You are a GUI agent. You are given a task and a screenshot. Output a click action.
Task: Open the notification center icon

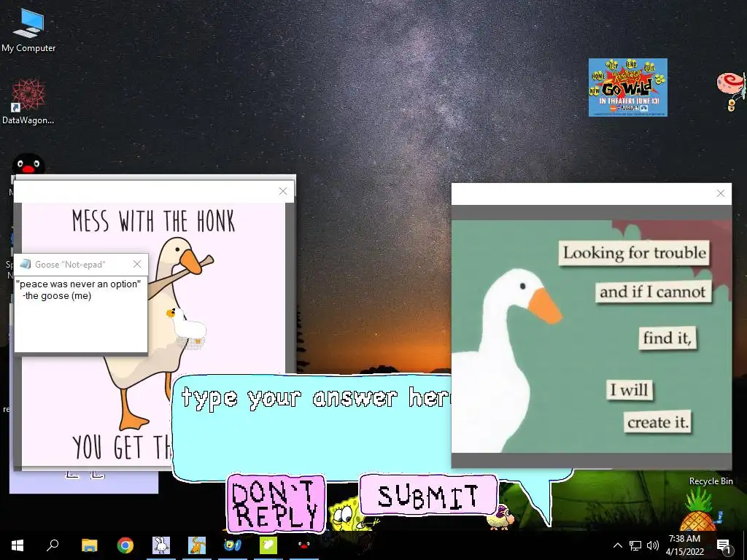[724, 545]
